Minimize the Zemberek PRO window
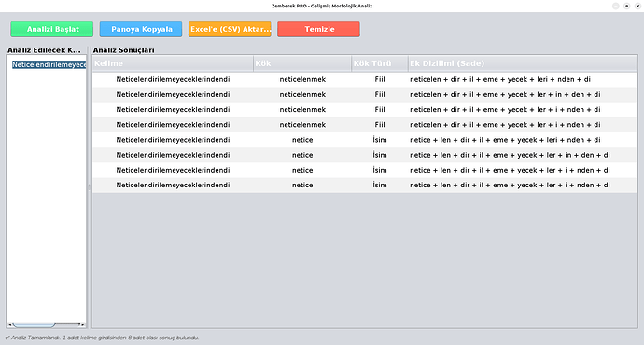Image resolution: width=644 pixels, height=345 pixels. (616, 6)
